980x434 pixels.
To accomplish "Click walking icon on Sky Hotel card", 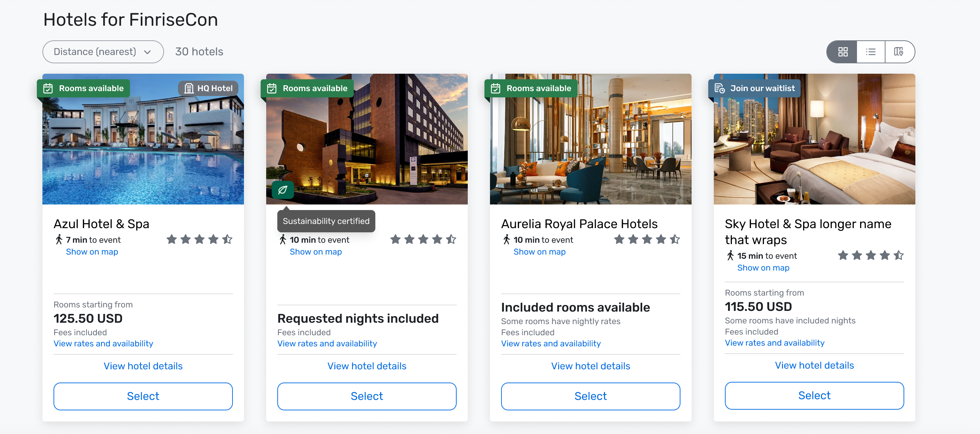I will tap(730, 256).
